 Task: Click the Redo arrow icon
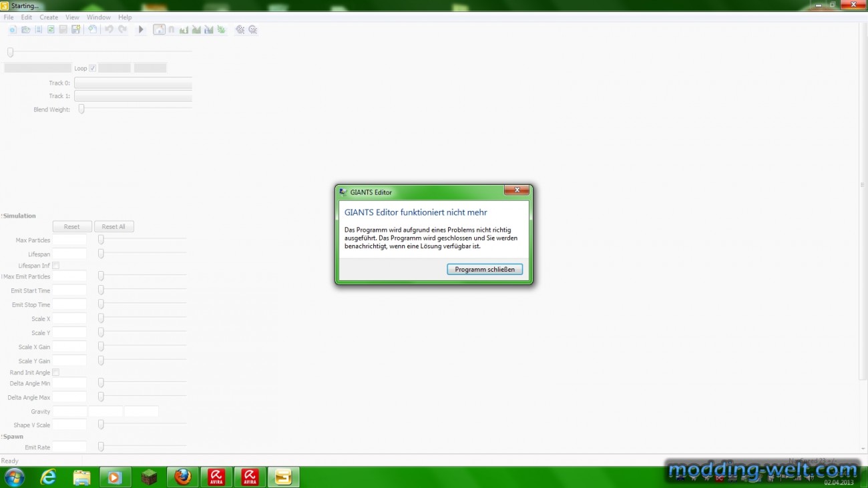pyautogui.click(x=122, y=29)
